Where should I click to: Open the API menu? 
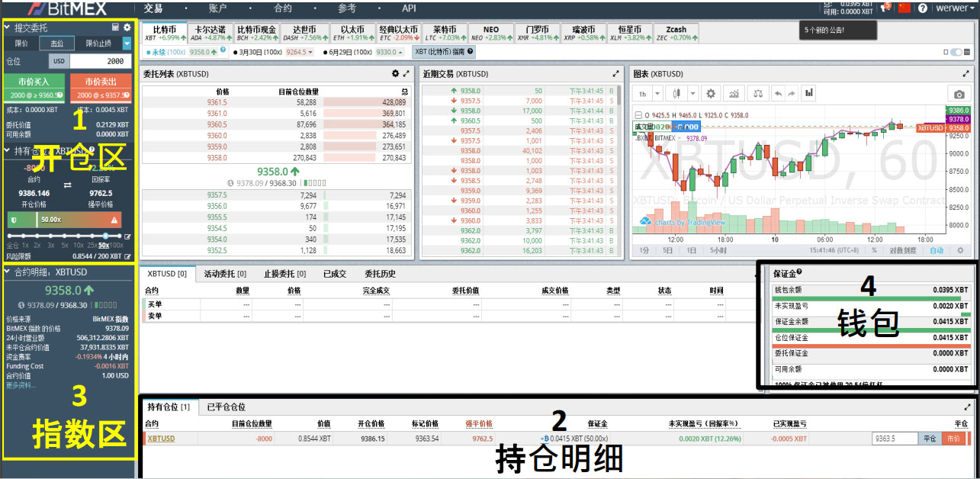pos(409,8)
